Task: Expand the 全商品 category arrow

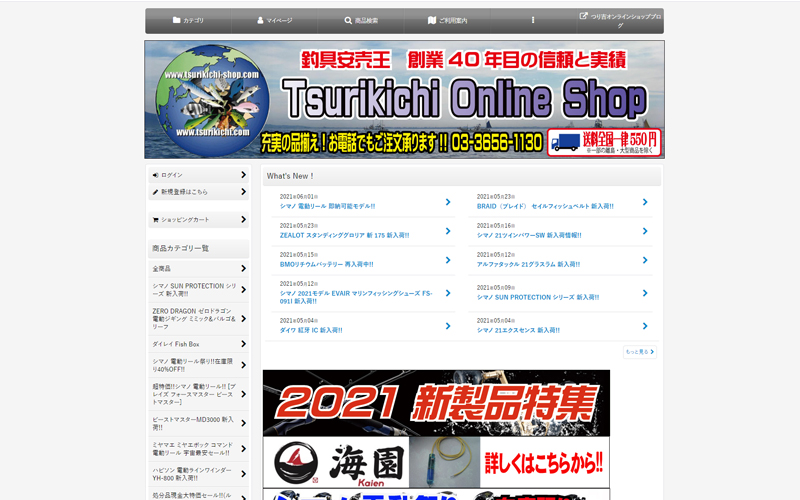Action: 243,268
